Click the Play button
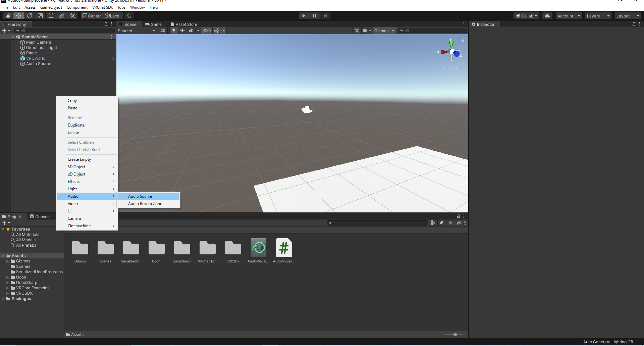 304,16
